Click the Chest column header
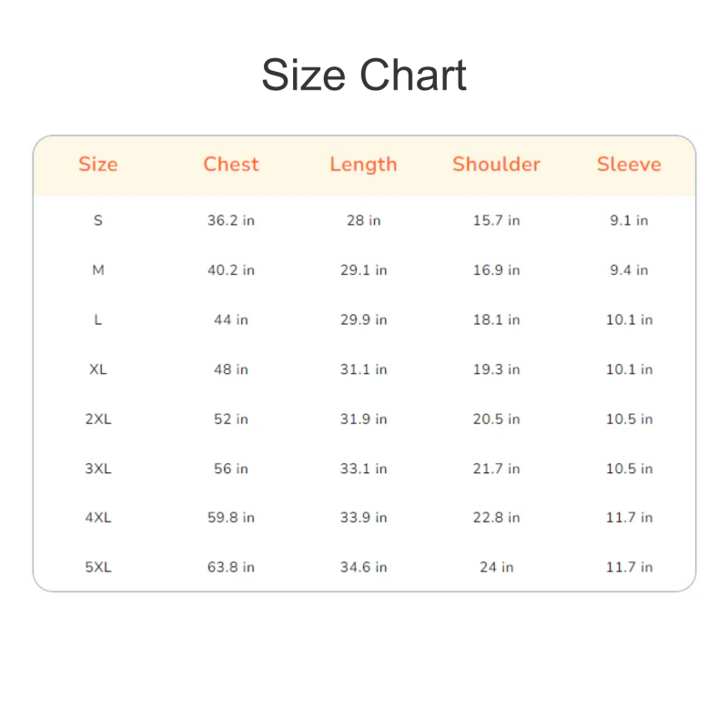This screenshot has width=728, height=728. pyautogui.click(x=231, y=165)
